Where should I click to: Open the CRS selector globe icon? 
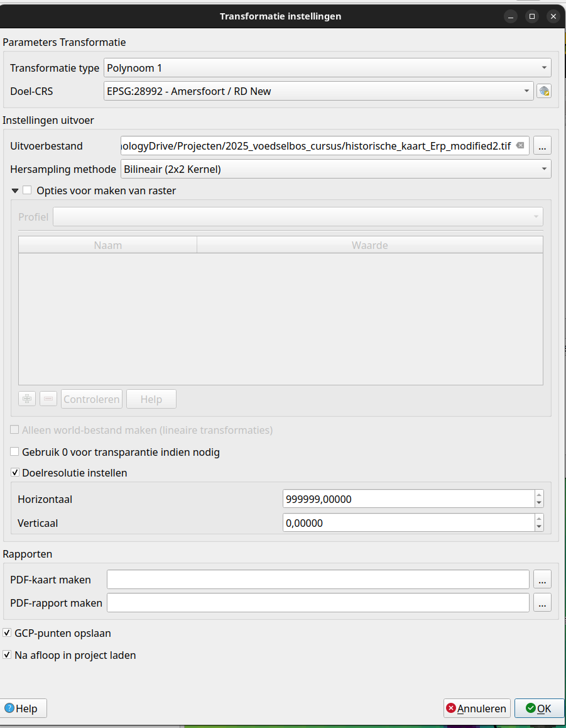(x=543, y=91)
